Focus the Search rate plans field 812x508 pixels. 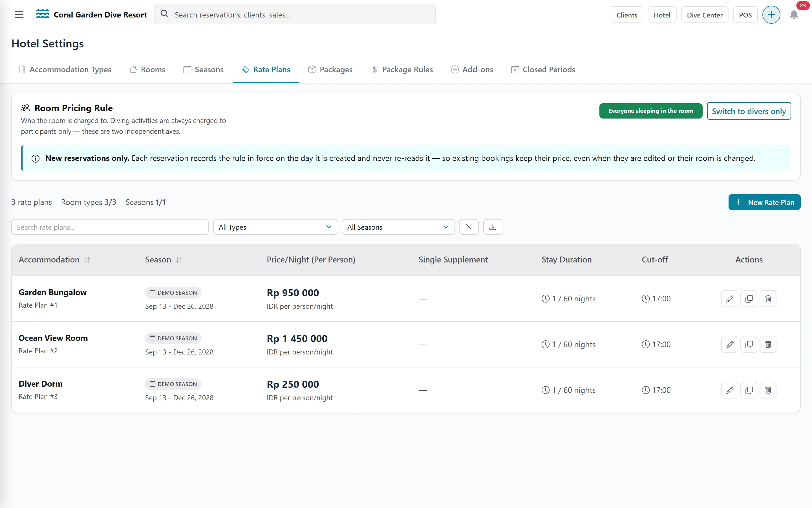[x=110, y=227]
